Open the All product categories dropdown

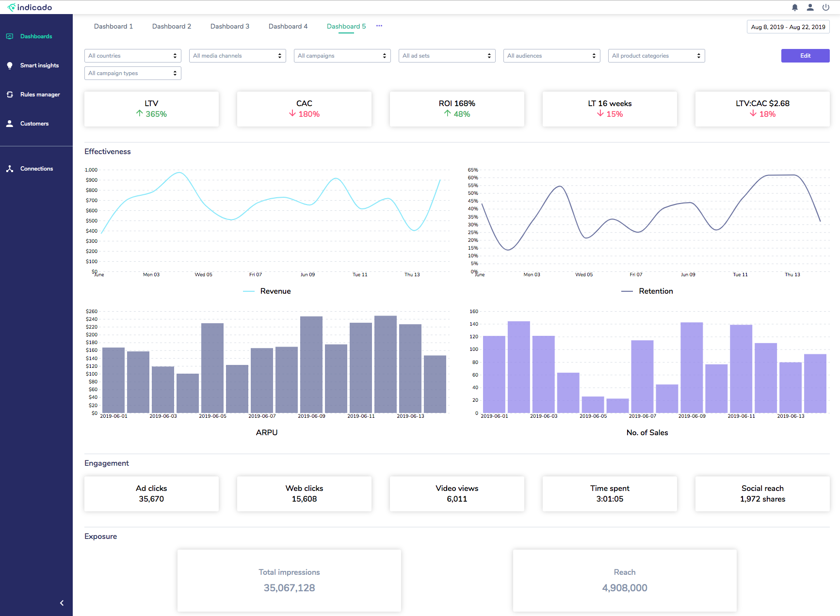(x=657, y=56)
